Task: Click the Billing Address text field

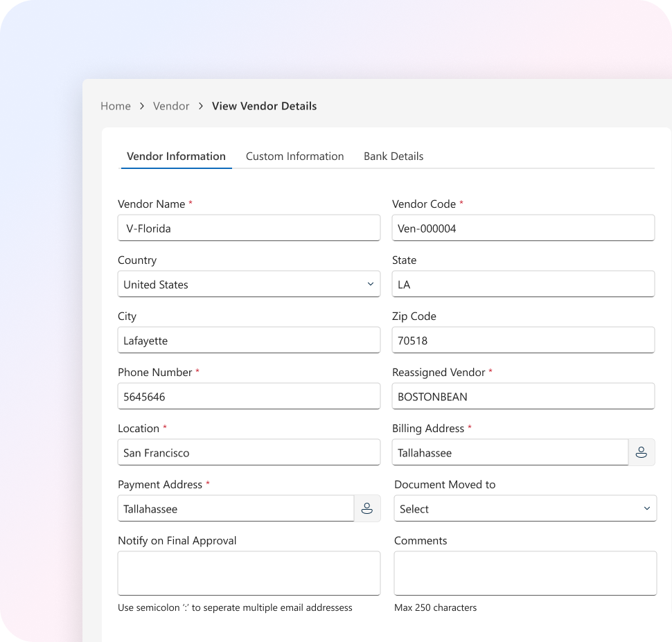Action: click(x=510, y=452)
